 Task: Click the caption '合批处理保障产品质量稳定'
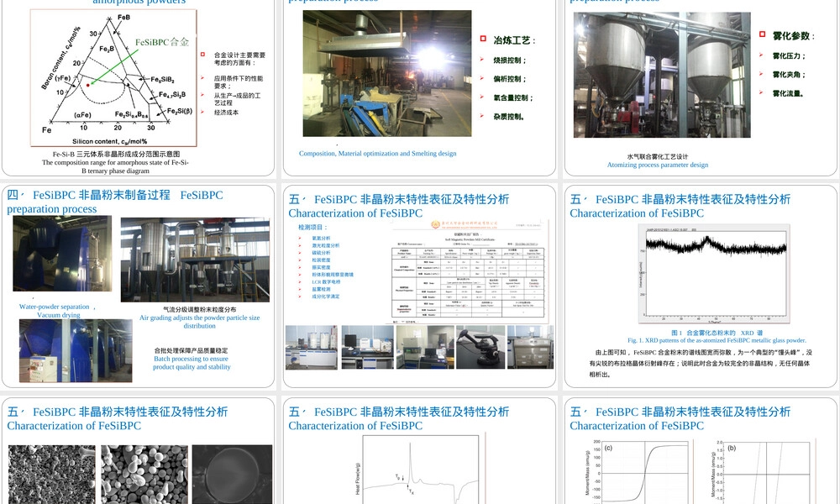[x=192, y=351]
